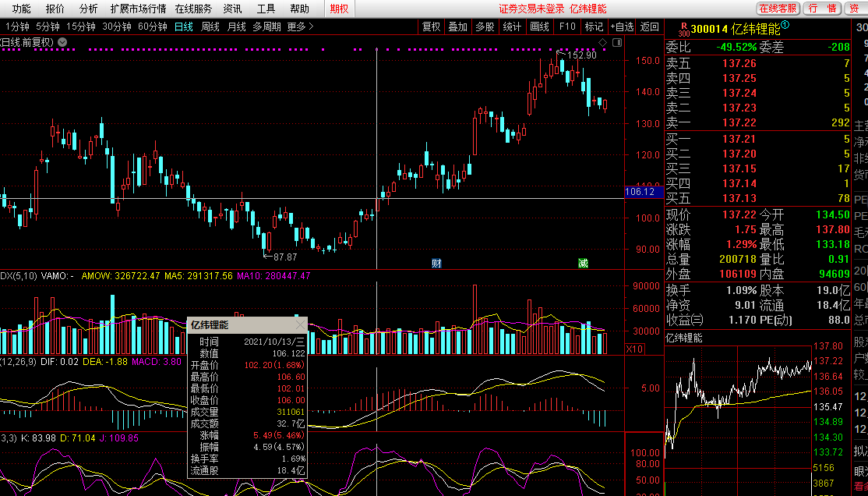
Task: Switch chart to 60分钟 period
Action: (153, 27)
